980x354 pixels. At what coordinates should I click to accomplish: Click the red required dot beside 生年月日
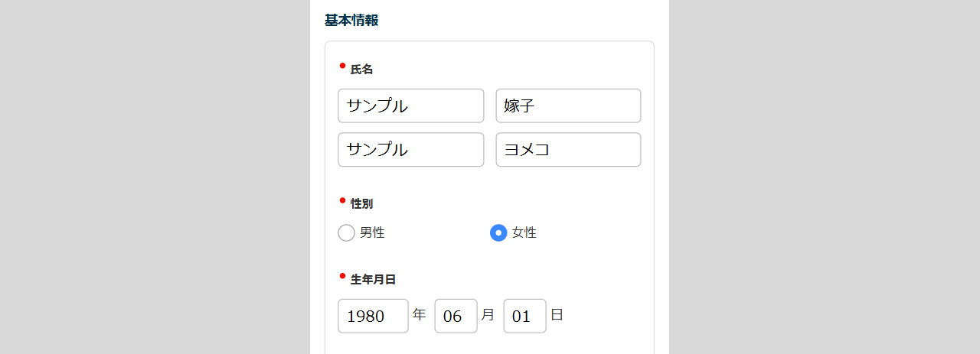click(342, 276)
